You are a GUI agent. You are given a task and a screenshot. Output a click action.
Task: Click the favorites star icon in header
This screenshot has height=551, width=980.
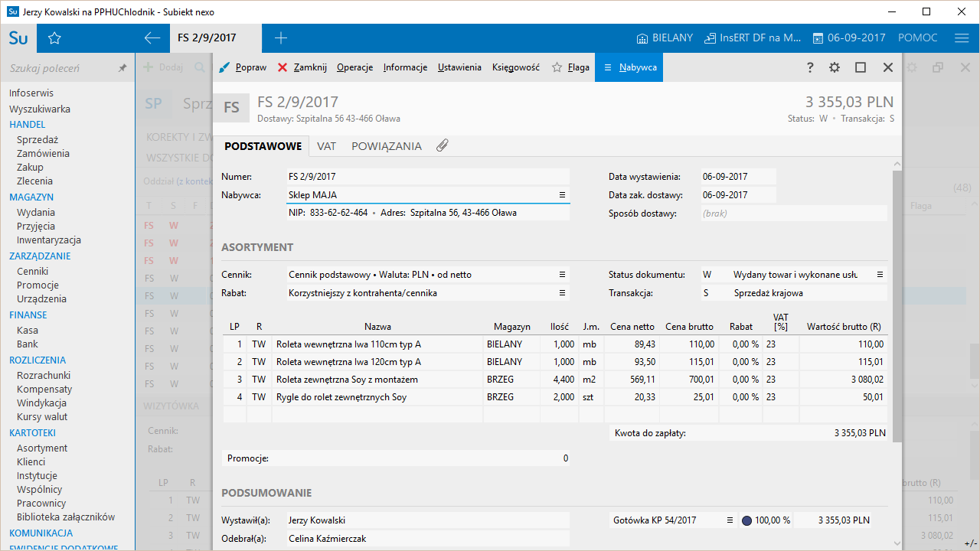click(54, 38)
